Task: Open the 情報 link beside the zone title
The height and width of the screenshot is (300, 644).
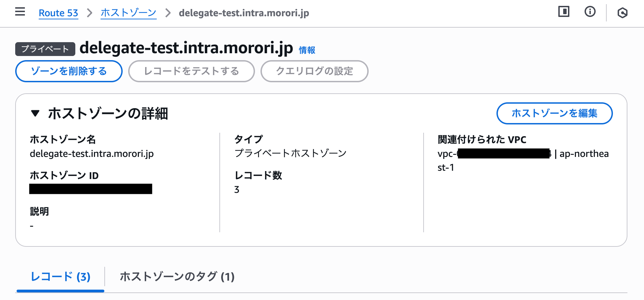Action: (306, 50)
